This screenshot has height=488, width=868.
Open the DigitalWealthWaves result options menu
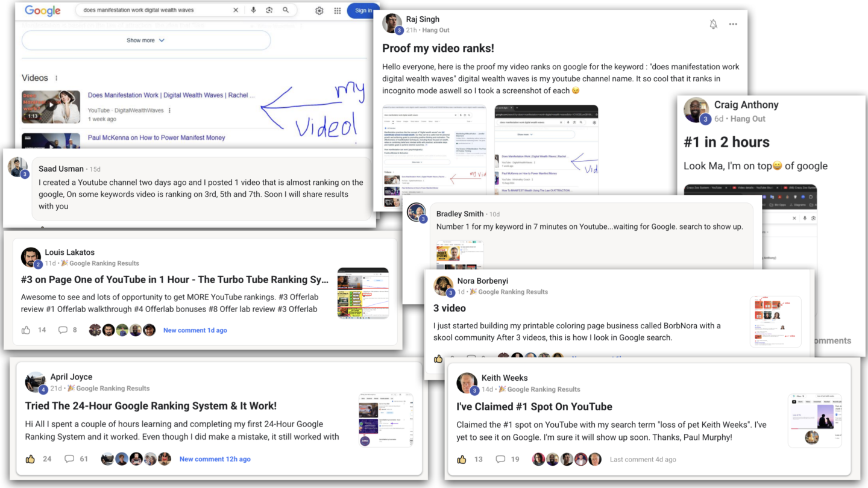[x=170, y=111]
